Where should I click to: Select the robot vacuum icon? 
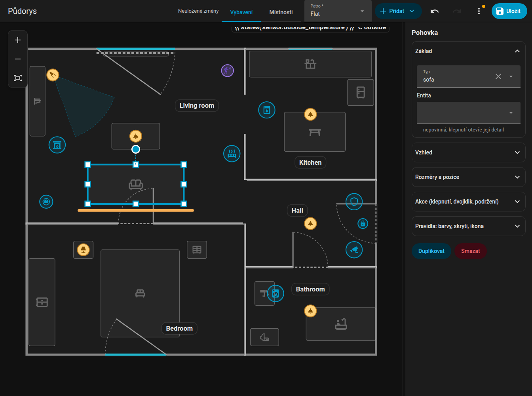tap(46, 202)
